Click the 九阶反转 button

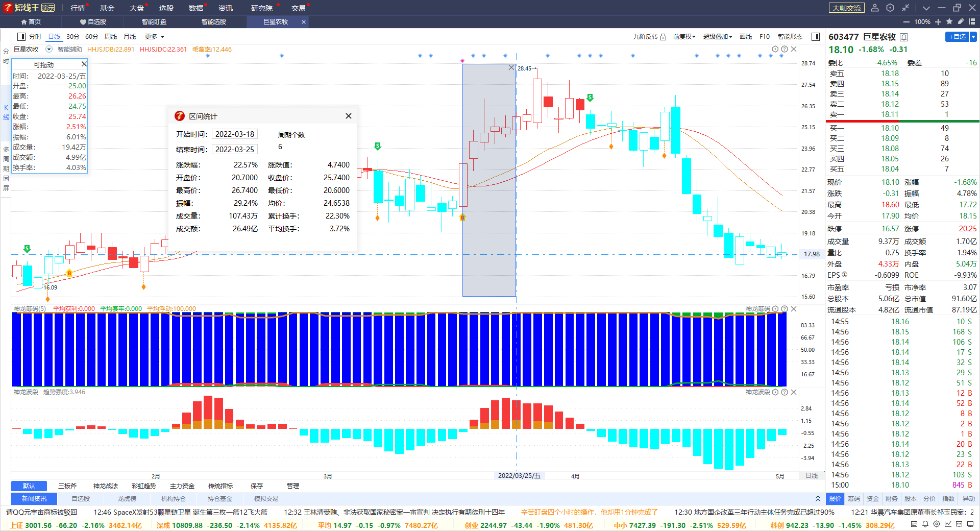(645, 37)
